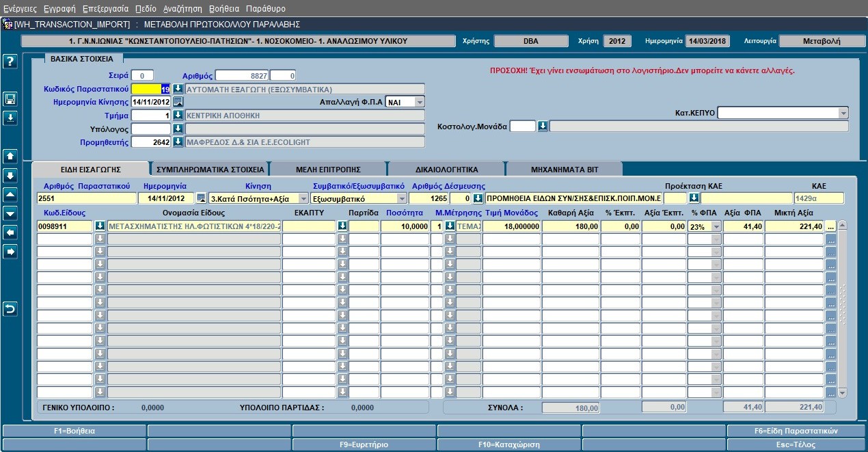Click the down arrow sidebar icon
Viewport: 868px width, 452px height.
coord(10,175)
